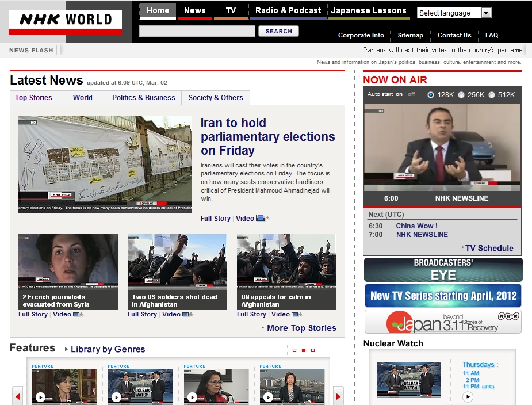The image size is (532, 405).
Task: Turn Auto start off
Action: click(x=411, y=94)
